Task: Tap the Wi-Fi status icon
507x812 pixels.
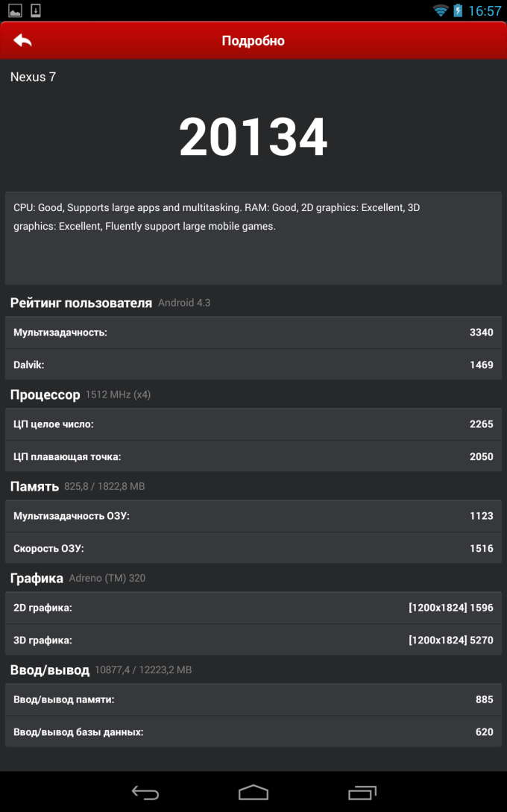Action: (x=441, y=10)
